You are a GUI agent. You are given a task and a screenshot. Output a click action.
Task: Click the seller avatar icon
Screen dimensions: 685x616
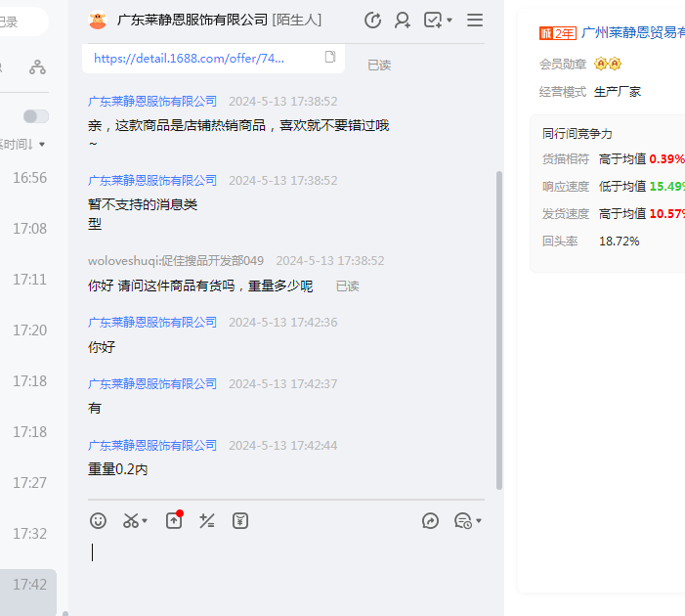click(98, 21)
